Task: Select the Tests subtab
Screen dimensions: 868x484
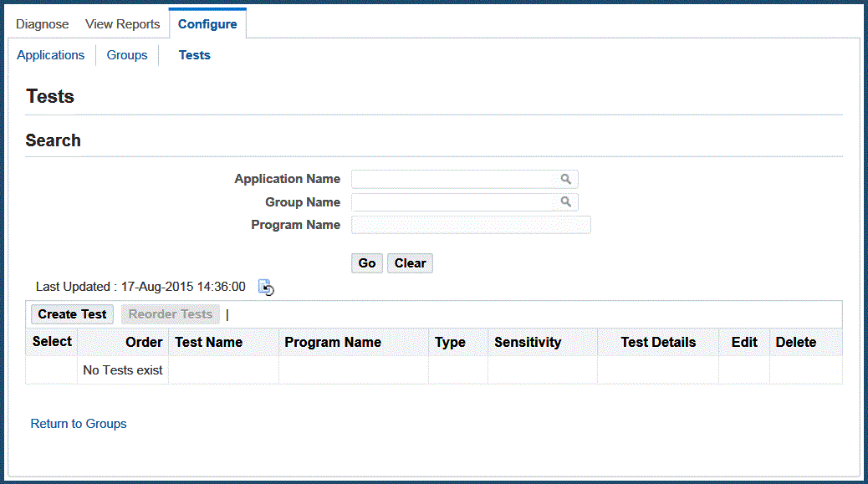Action: pyautogui.click(x=194, y=55)
